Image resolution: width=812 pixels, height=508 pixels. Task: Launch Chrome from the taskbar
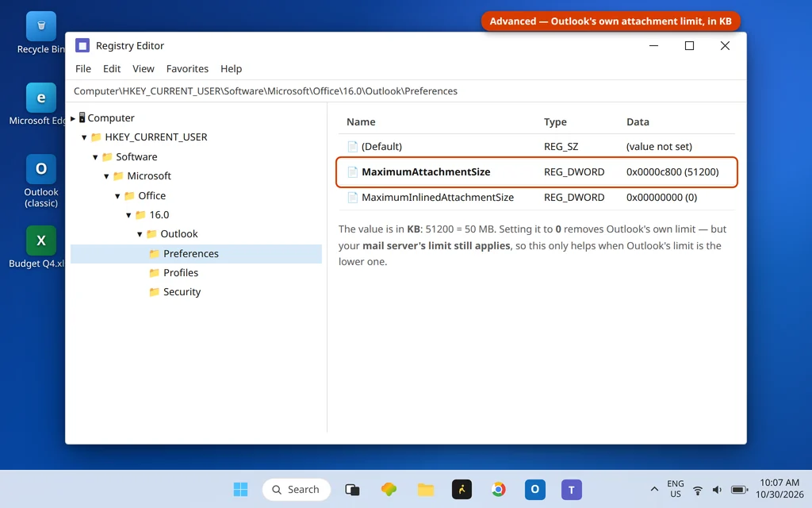click(498, 489)
